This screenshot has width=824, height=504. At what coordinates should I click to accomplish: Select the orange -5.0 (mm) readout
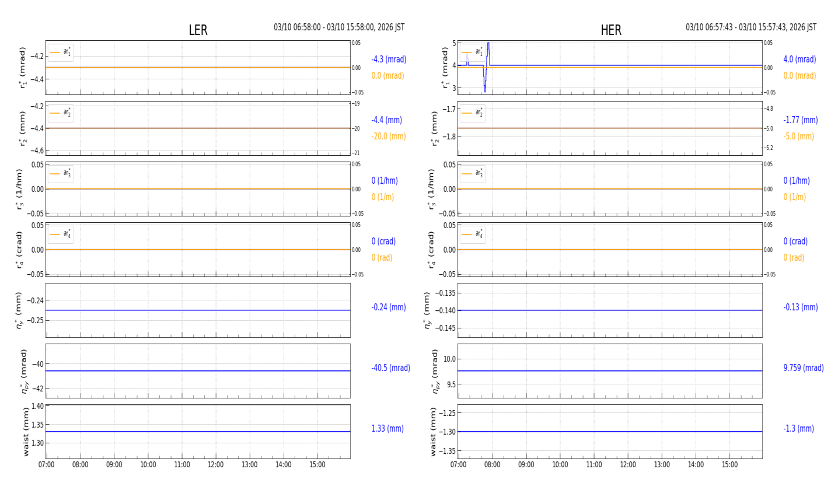point(798,136)
